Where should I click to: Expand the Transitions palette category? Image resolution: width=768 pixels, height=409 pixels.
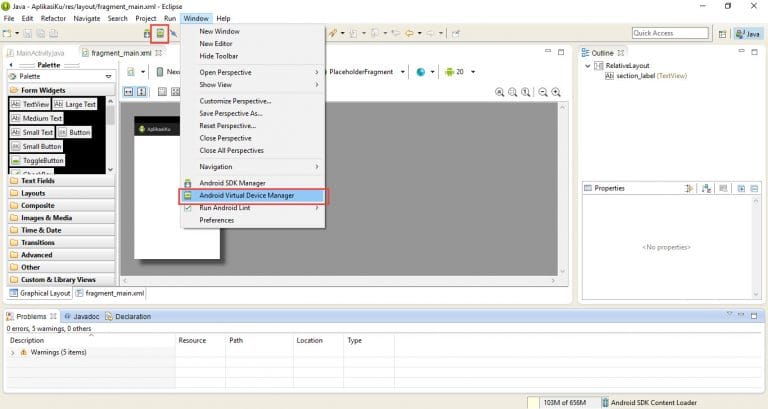(x=62, y=242)
